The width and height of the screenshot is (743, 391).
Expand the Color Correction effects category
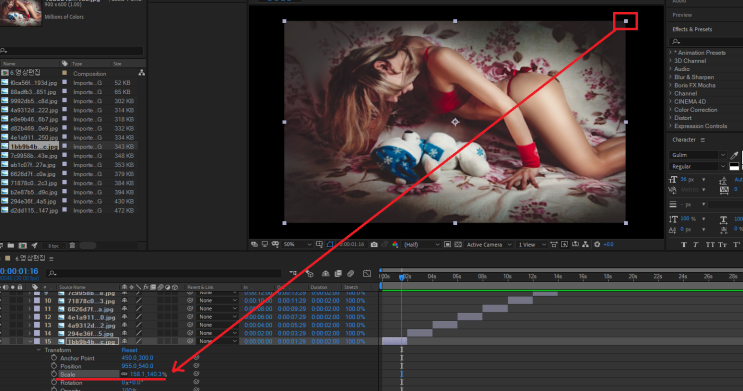(x=671, y=109)
